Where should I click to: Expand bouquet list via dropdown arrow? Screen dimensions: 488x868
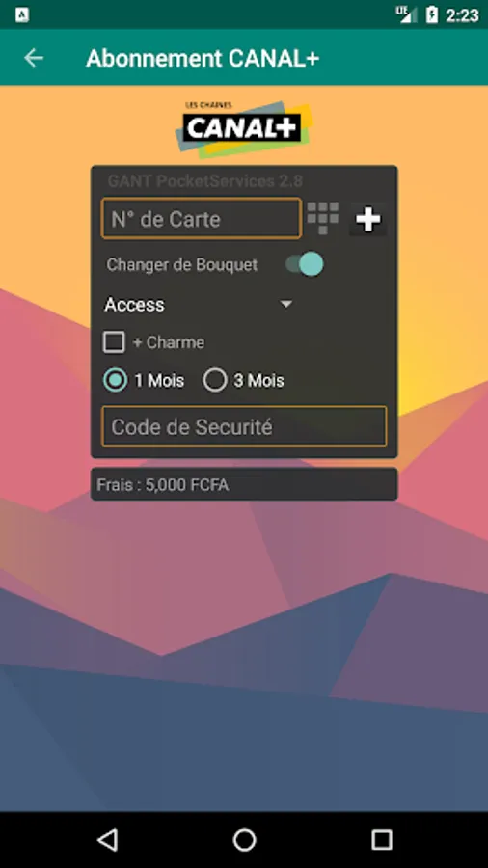point(286,304)
